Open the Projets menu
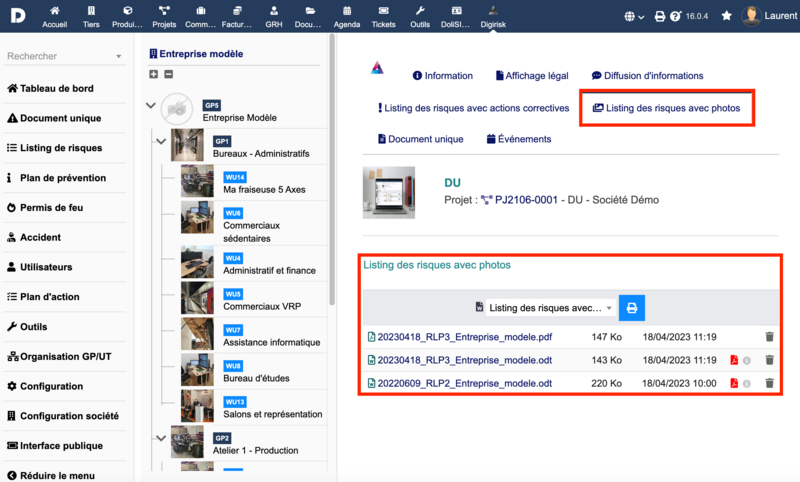800x482 pixels. pos(164,16)
